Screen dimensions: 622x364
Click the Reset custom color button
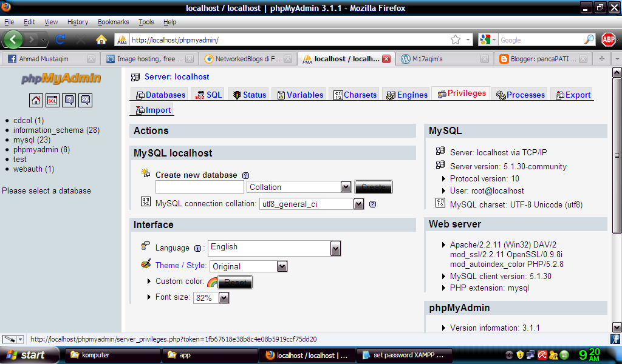pos(235,283)
